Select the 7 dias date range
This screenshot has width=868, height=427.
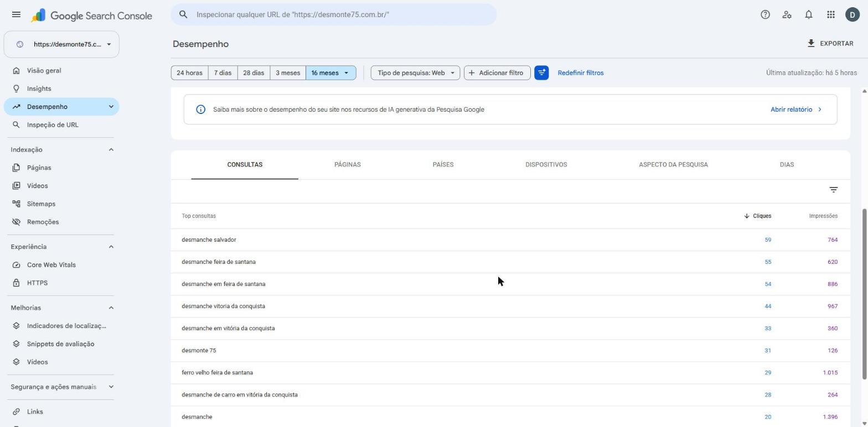pyautogui.click(x=223, y=73)
